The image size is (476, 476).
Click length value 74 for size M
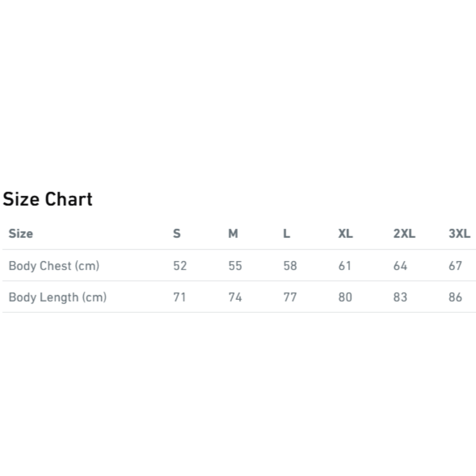(x=235, y=297)
